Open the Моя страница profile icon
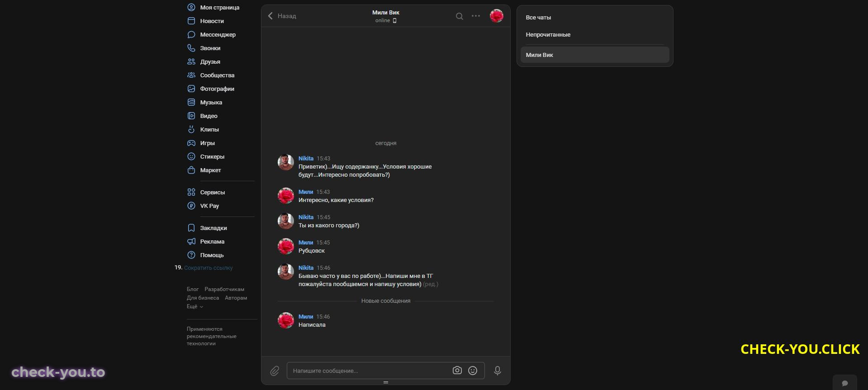 (x=191, y=7)
